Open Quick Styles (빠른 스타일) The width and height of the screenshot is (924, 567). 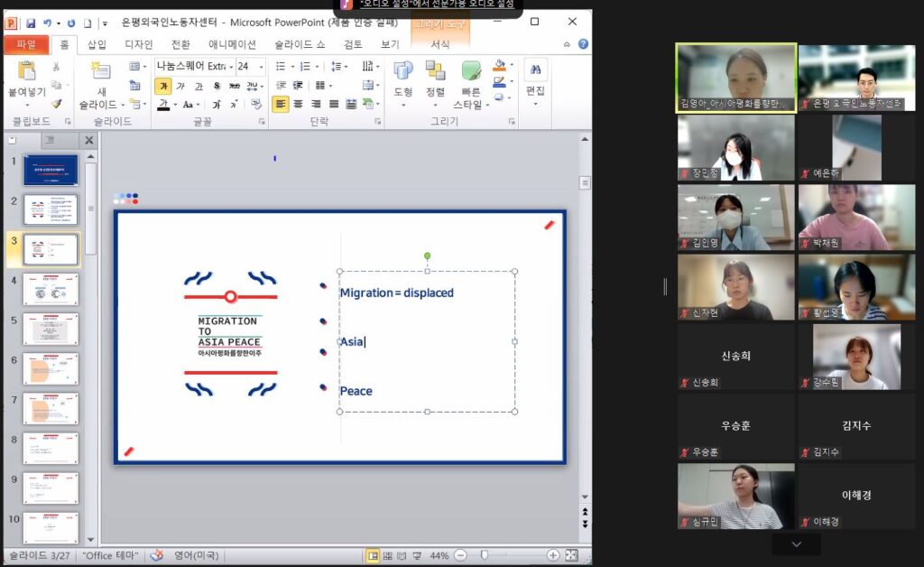pyautogui.click(x=471, y=86)
